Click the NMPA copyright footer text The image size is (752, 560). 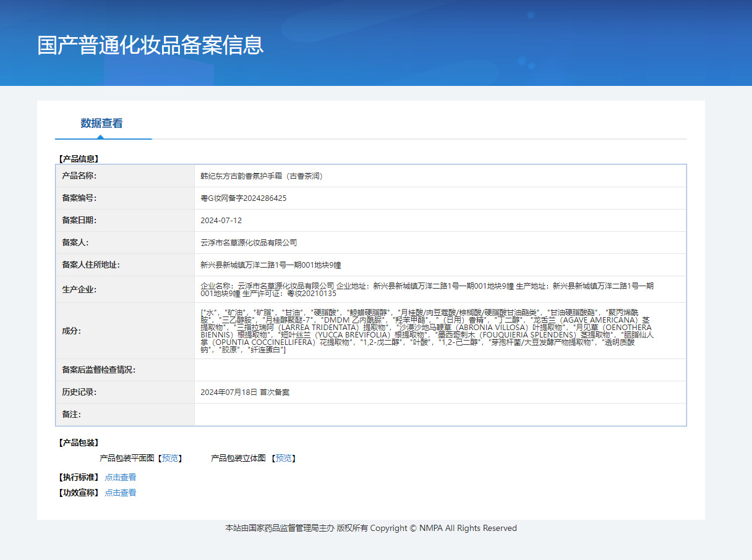371,528
